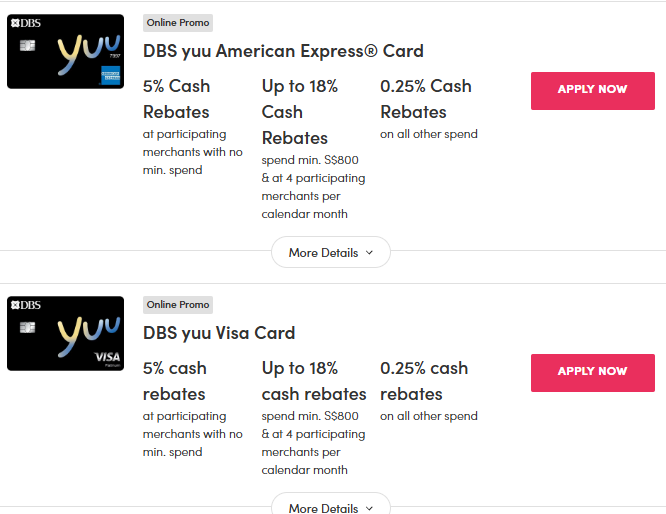Click the DBS logo on Visa card image
Screen dimensions: 666x514
[26, 305]
